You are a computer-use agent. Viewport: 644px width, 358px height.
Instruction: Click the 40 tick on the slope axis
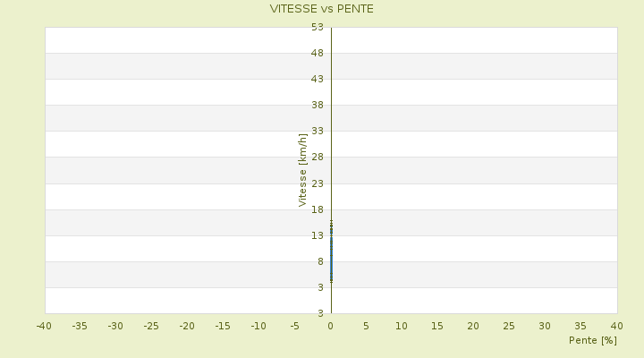pyautogui.click(x=616, y=325)
